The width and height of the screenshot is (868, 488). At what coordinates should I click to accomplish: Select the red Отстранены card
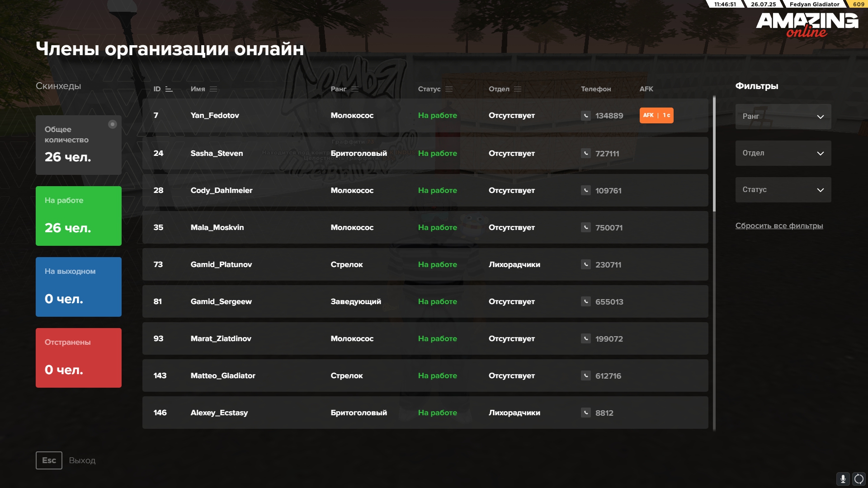79,358
